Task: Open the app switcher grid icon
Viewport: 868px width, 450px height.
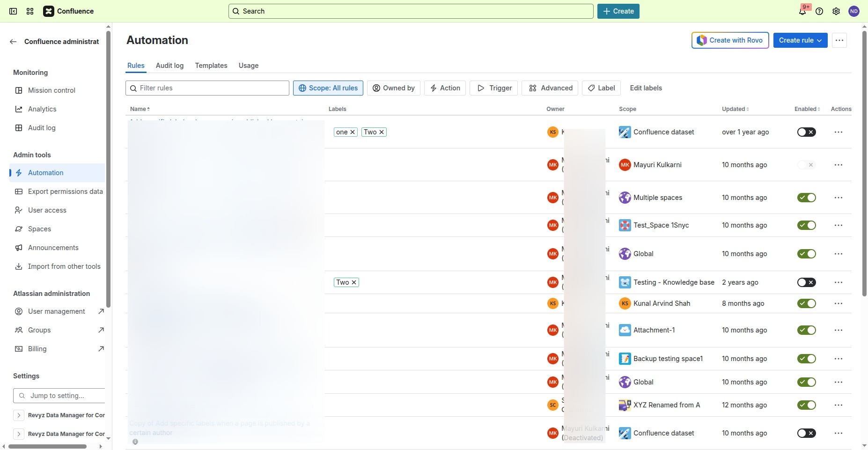Action: click(x=30, y=11)
